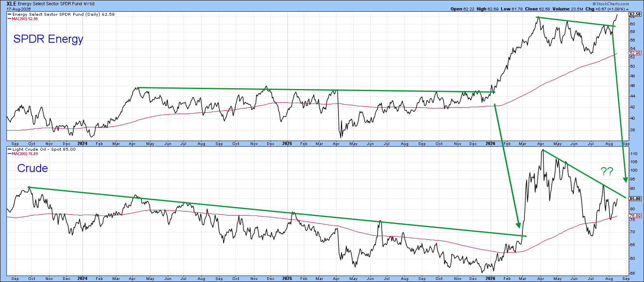This screenshot has height=282, width=644.
Task: Click the 2024 year label on upper time axis
Action: pyautogui.click(x=83, y=143)
